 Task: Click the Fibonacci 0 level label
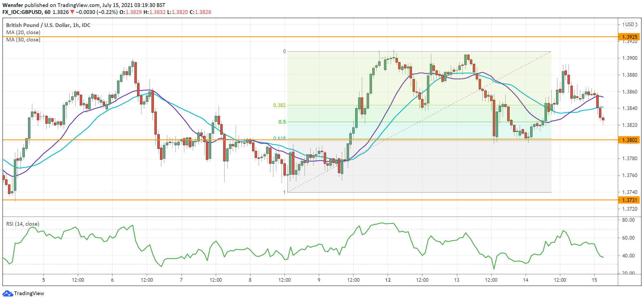pos(284,51)
